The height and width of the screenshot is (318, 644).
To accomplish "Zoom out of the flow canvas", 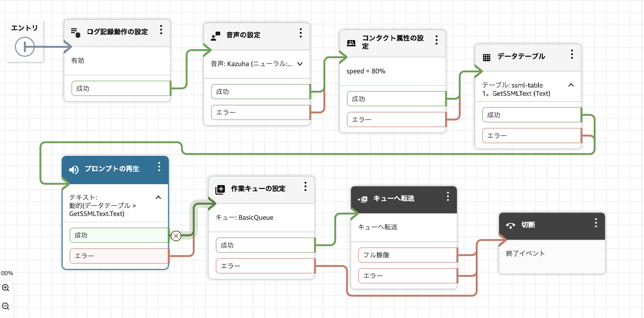I will tap(6, 306).
